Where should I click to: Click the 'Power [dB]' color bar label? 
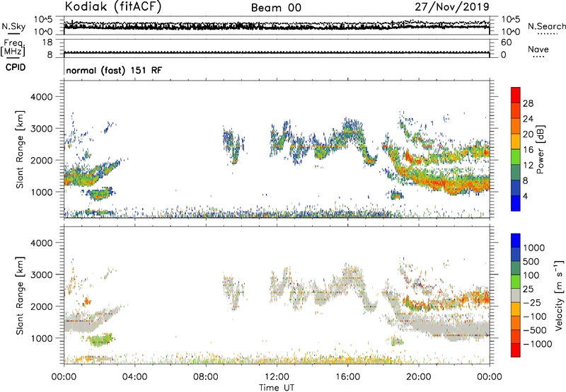pos(541,149)
